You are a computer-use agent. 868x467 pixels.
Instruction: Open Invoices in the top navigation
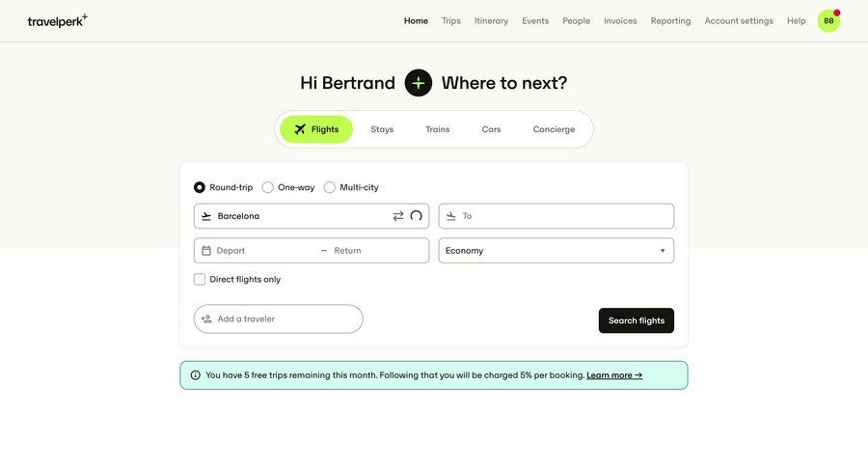click(620, 20)
